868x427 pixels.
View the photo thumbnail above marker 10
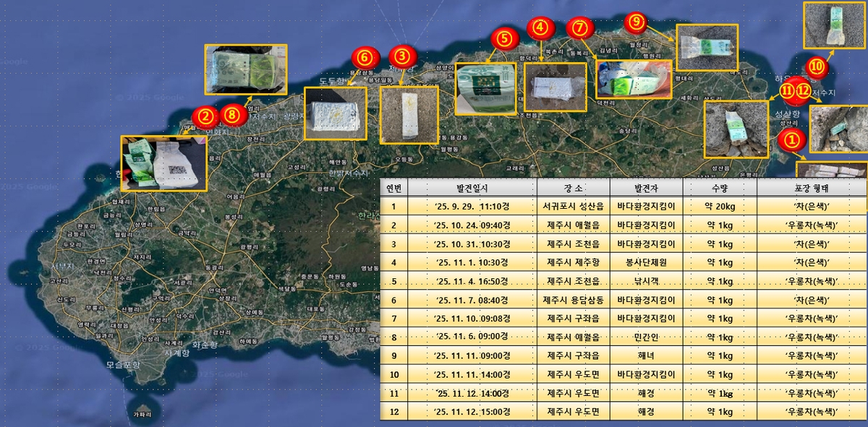[x=834, y=25]
